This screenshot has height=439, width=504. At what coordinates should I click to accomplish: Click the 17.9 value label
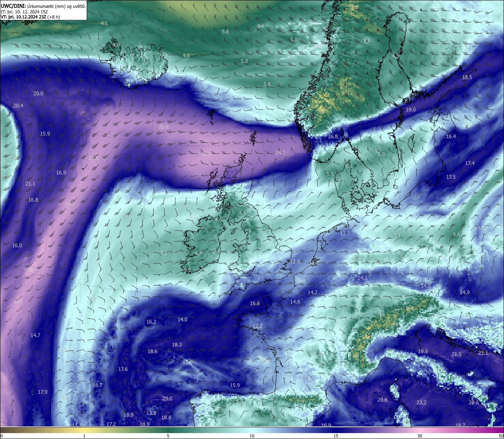point(43,392)
